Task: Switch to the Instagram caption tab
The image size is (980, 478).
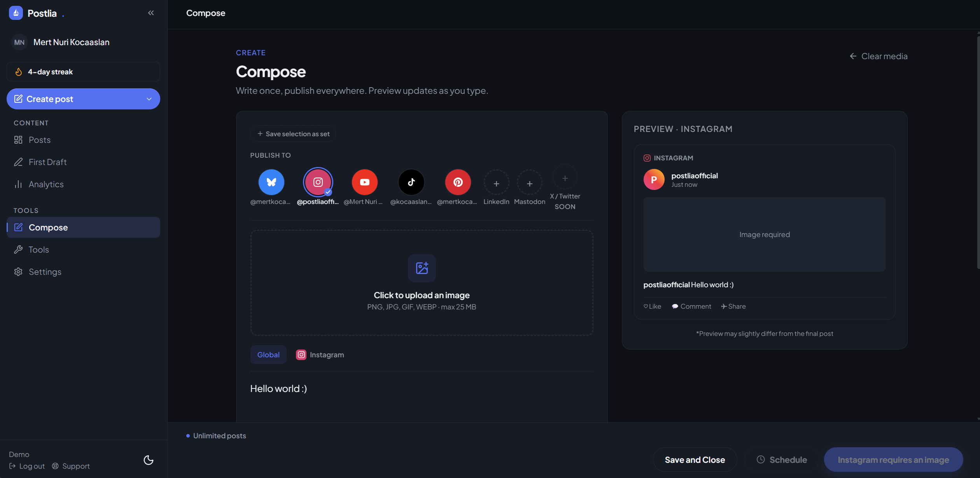Action: [x=320, y=355]
